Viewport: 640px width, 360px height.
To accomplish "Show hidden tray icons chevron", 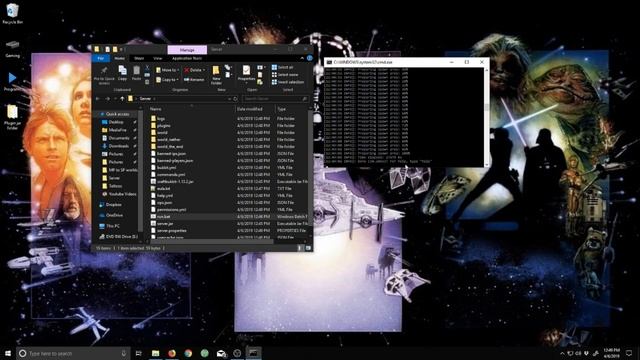I will click(x=562, y=353).
